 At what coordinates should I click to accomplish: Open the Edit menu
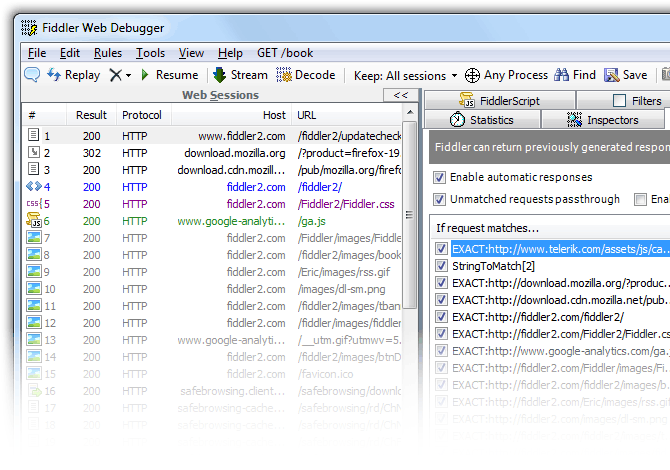pyautogui.click(x=70, y=53)
